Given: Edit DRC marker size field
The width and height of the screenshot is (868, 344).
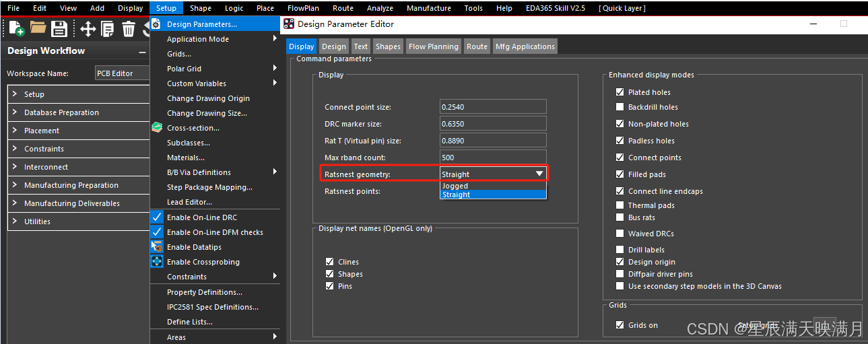Looking at the screenshot, I should pyautogui.click(x=493, y=124).
